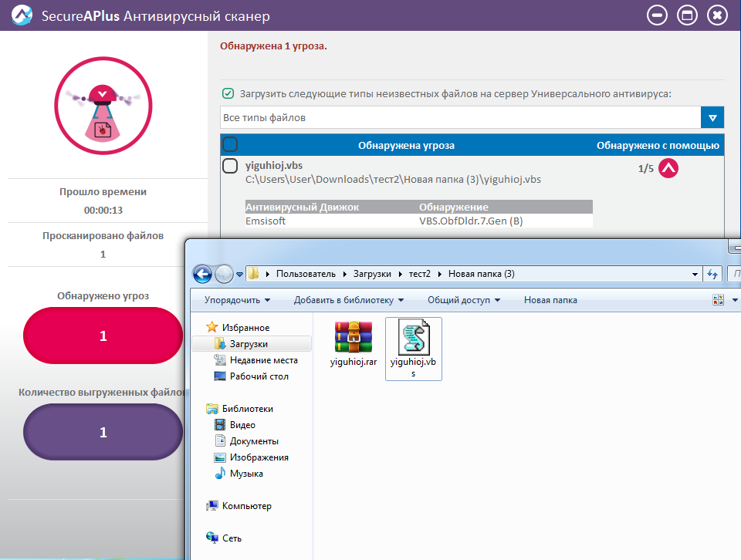Select the Emsisoft engine row
The height and width of the screenshot is (560, 741).
tap(418, 221)
